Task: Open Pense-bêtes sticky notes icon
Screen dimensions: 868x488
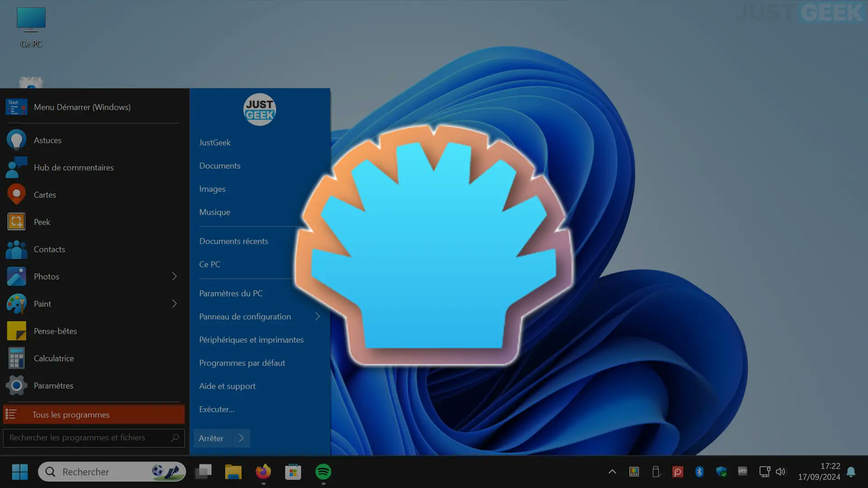Action: pos(16,331)
